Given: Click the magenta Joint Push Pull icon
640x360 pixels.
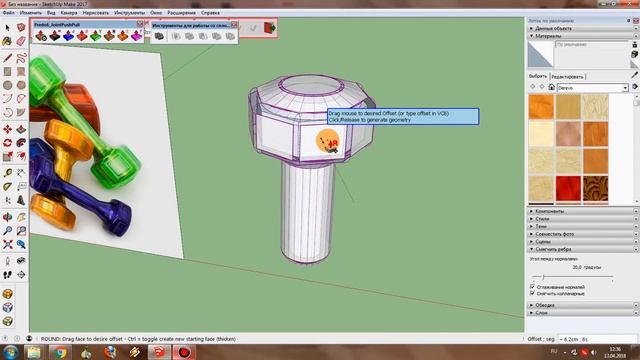Looking at the screenshot, I should coord(136,36).
